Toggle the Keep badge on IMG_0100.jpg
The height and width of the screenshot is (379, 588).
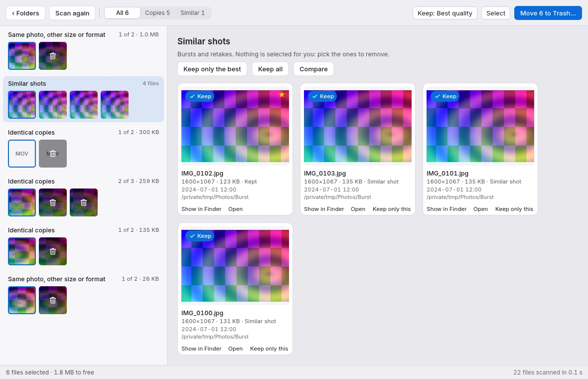200,236
